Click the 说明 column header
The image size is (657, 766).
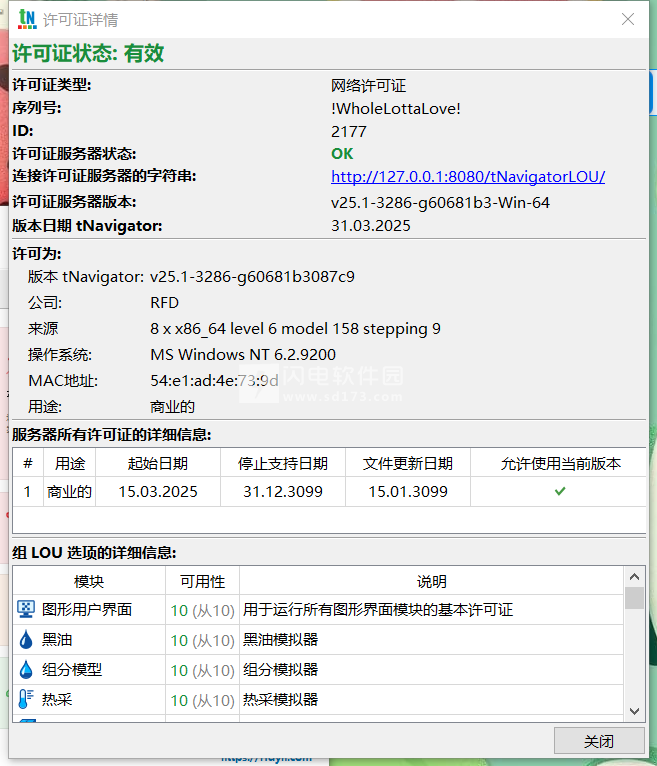432,581
